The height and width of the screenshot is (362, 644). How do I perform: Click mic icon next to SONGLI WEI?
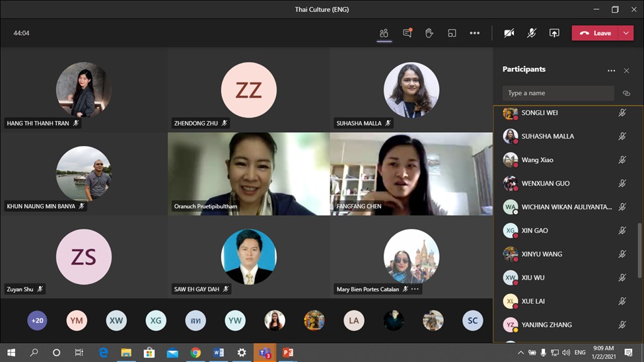point(622,112)
